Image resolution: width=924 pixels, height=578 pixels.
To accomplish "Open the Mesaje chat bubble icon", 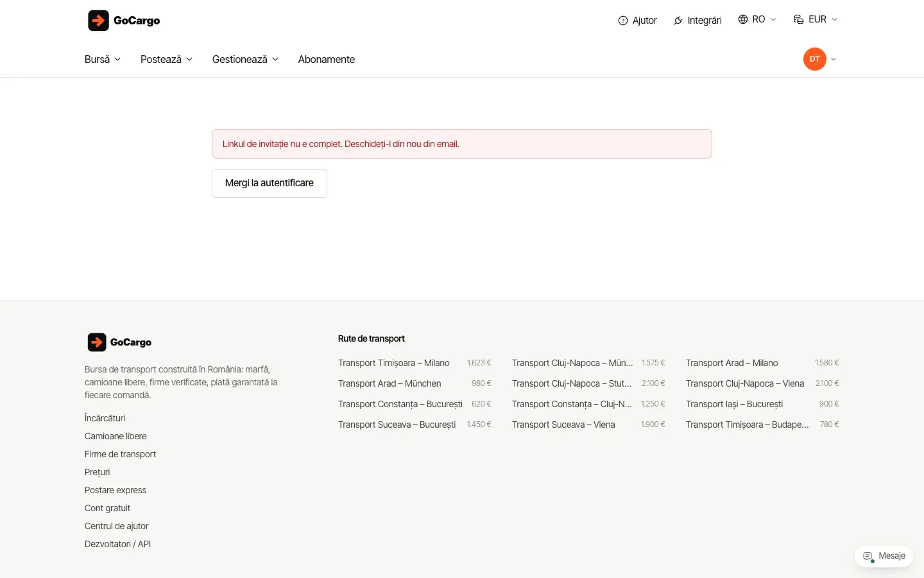I will [868, 556].
